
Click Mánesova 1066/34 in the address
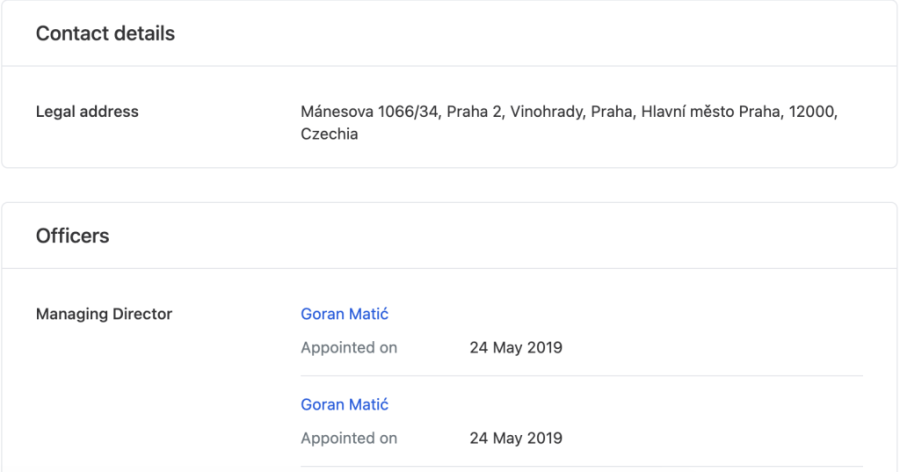[356, 112]
